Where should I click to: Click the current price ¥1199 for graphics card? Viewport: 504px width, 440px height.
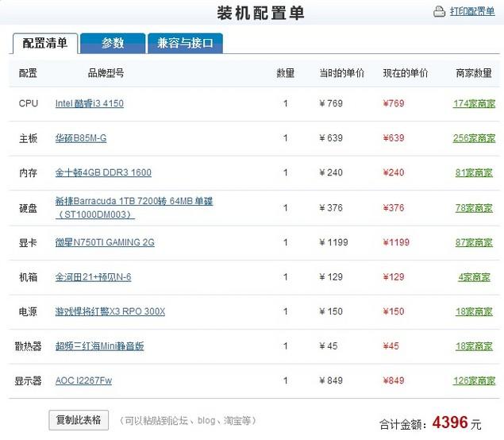click(396, 242)
